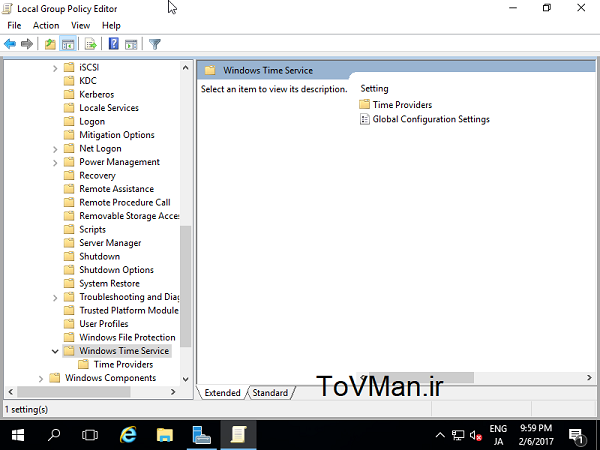The image size is (600, 450).
Task: Click tree pane scroll up arrow
Action: [x=186, y=68]
